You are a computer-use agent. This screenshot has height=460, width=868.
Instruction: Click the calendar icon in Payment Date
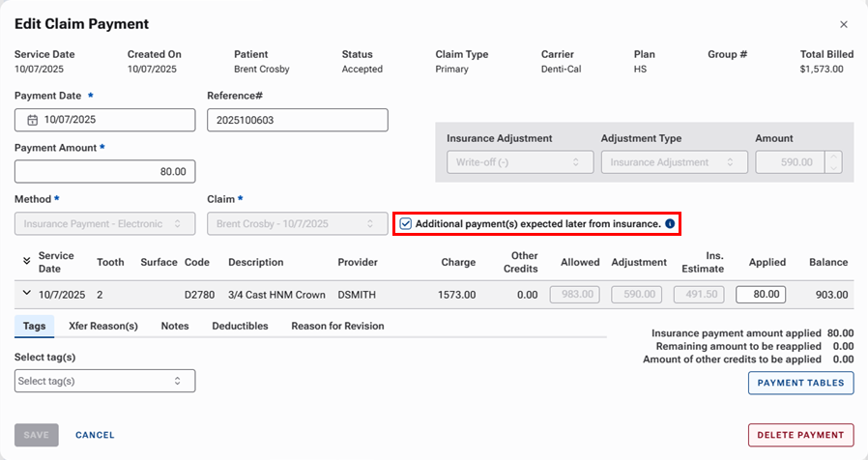pyautogui.click(x=32, y=121)
